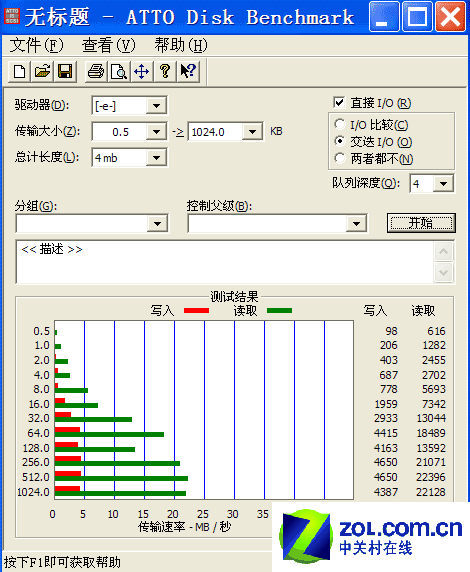Viewport: 470px width, 572px height.
Task: Select the I/O 比较 radio option
Action: (339, 124)
